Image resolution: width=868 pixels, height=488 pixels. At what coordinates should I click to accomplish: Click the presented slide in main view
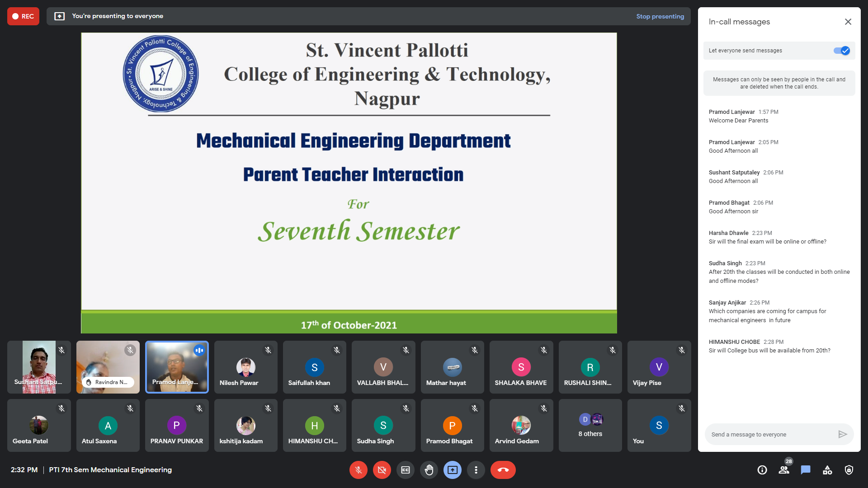point(349,183)
